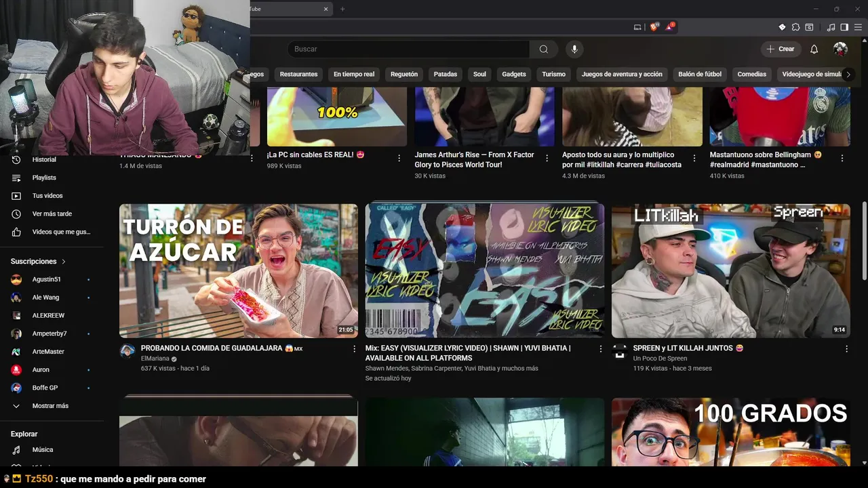Select the Turismo filter chip
This screenshot has height=488, width=868.
click(x=554, y=74)
